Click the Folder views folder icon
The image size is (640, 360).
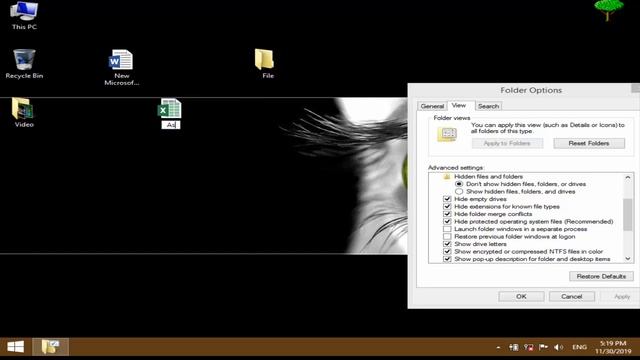coord(447,134)
